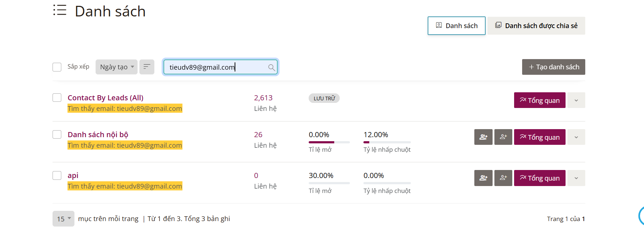
Task: Click the group-add icon for api list
Action: [x=483, y=178]
